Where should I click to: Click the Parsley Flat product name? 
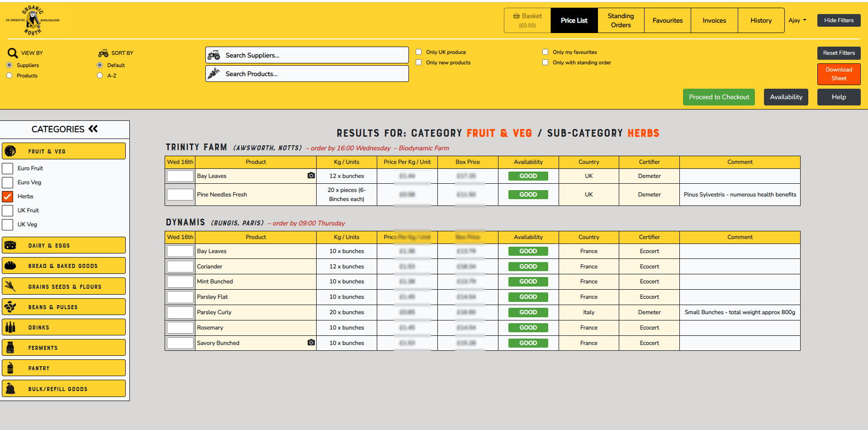(x=212, y=297)
